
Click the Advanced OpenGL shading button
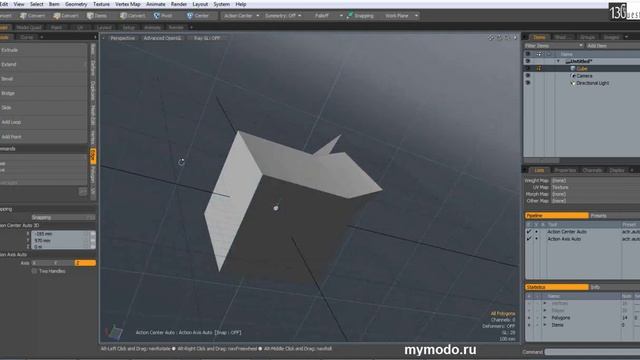point(162,38)
